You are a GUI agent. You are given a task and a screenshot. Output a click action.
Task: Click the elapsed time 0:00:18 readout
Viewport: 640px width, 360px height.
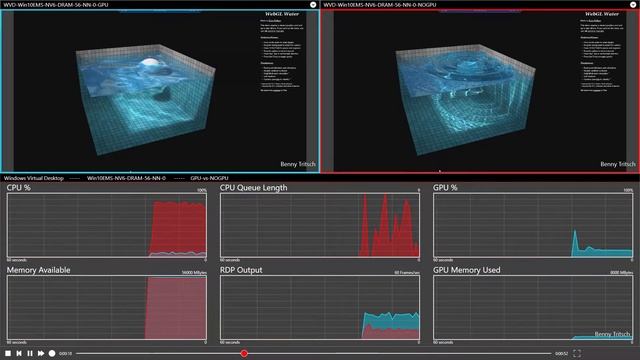[x=65, y=353]
